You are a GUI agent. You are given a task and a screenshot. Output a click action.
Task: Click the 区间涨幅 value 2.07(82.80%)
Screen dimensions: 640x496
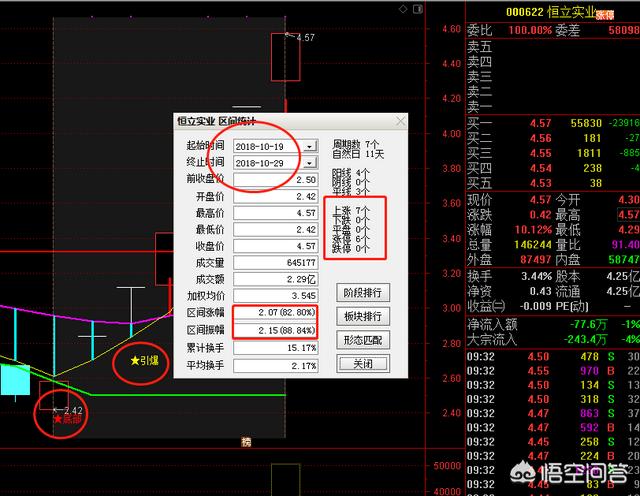click(x=276, y=312)
